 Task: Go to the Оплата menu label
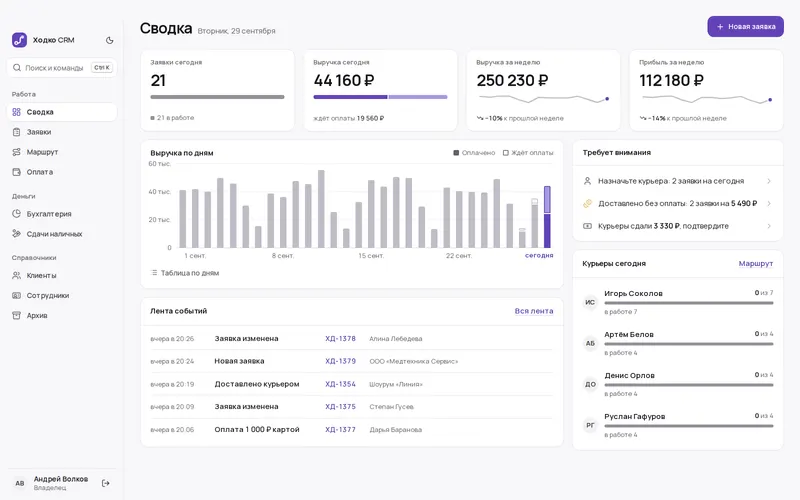tap(40, 172)
